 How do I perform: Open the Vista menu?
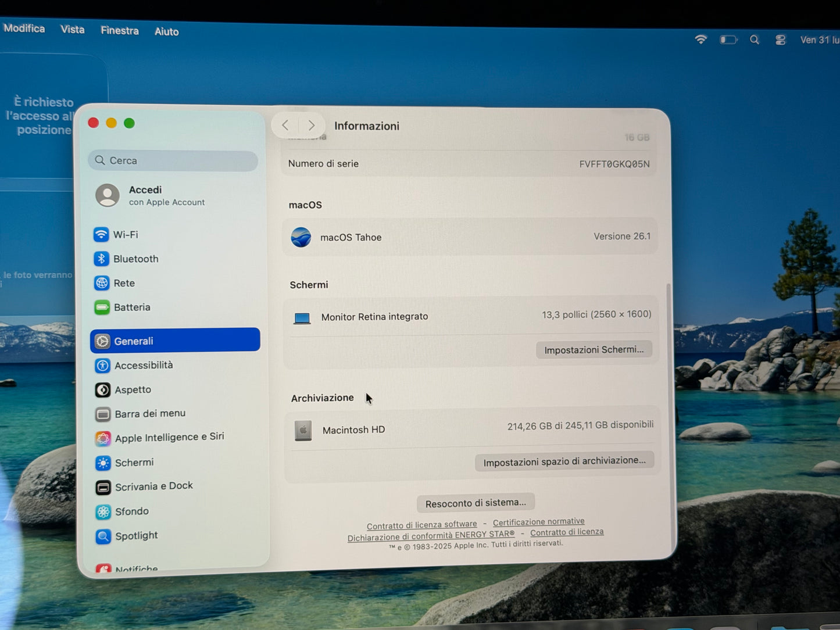point(73,30)
